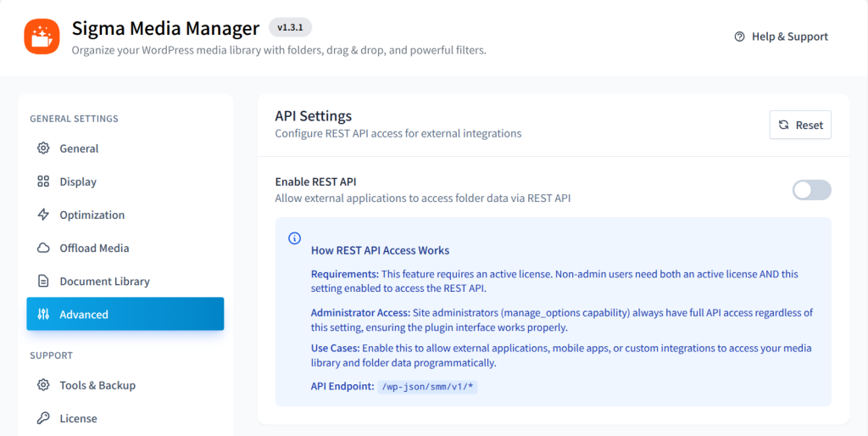868x436 pixels.
Task: Click the API Endpoint label
Action: 342,387
